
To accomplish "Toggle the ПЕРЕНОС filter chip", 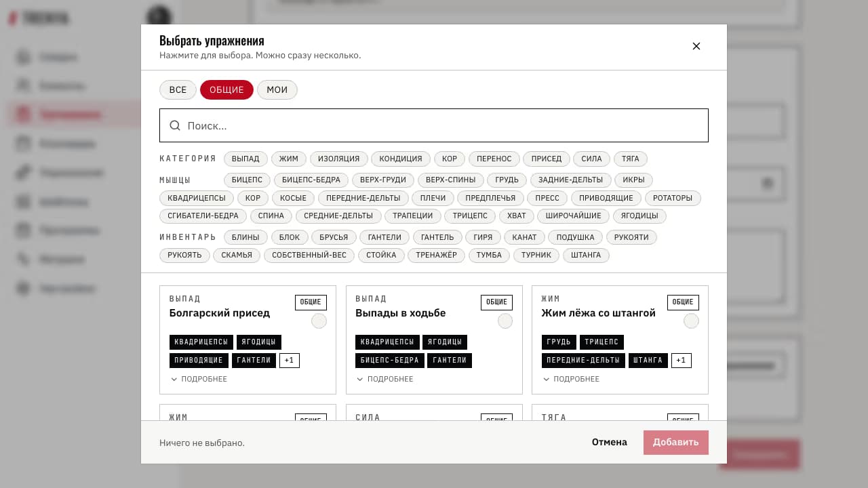I will [x=494, y=159].
